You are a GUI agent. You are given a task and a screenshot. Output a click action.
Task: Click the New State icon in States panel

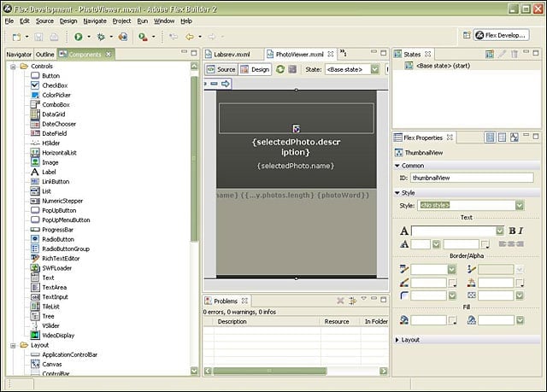click(x=490, y=54)
